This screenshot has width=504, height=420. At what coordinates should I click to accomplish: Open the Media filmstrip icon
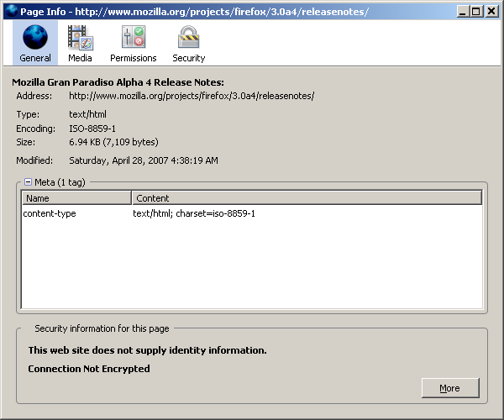(x=80, y=38)
